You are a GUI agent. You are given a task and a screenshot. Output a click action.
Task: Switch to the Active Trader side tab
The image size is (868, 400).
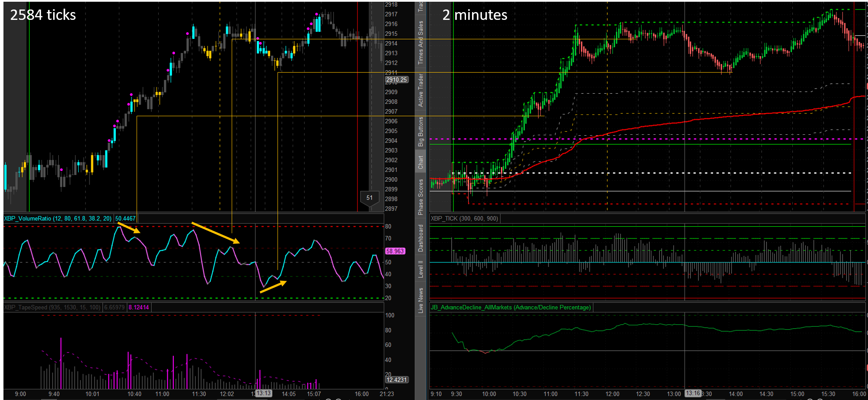click(x=420, y=90)
